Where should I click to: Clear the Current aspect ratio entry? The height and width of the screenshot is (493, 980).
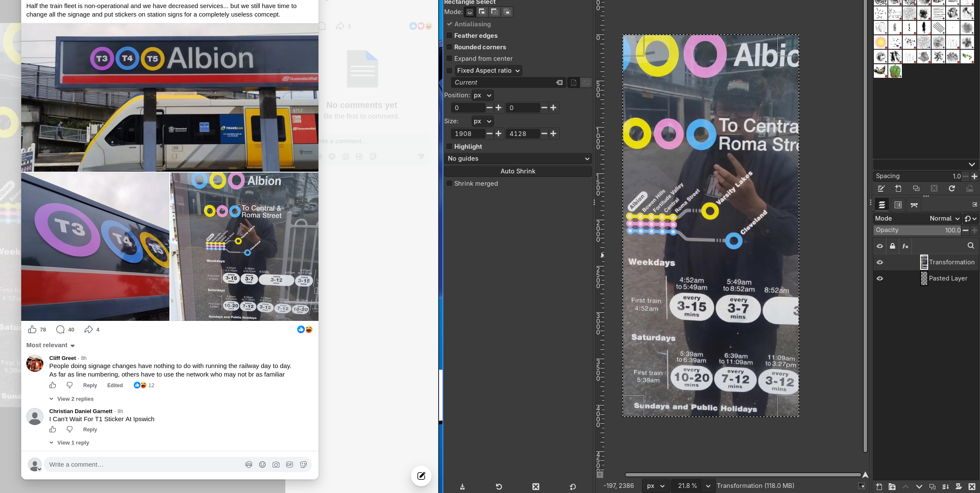coord(560,82)
